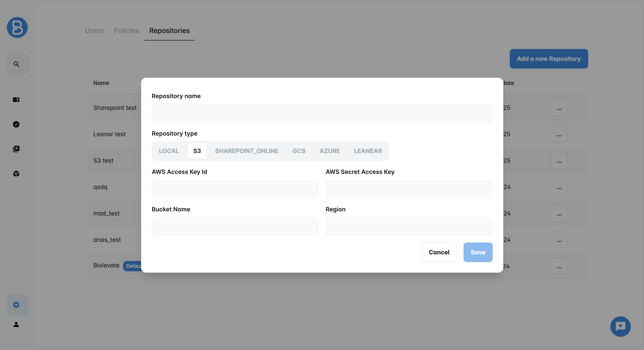Image resolution: width=644 pixels, height=350 pixels.
Task: Select LOCAL repository type
Action: (169, 151)
